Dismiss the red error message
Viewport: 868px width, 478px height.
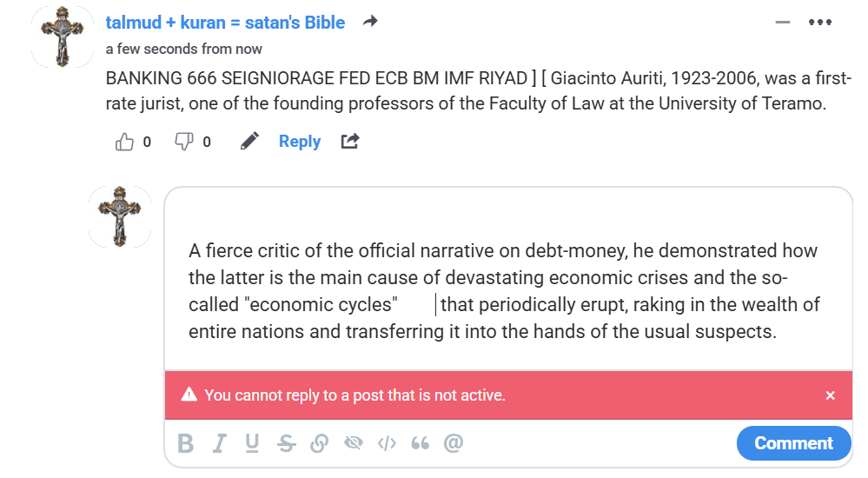pos(830,395)
